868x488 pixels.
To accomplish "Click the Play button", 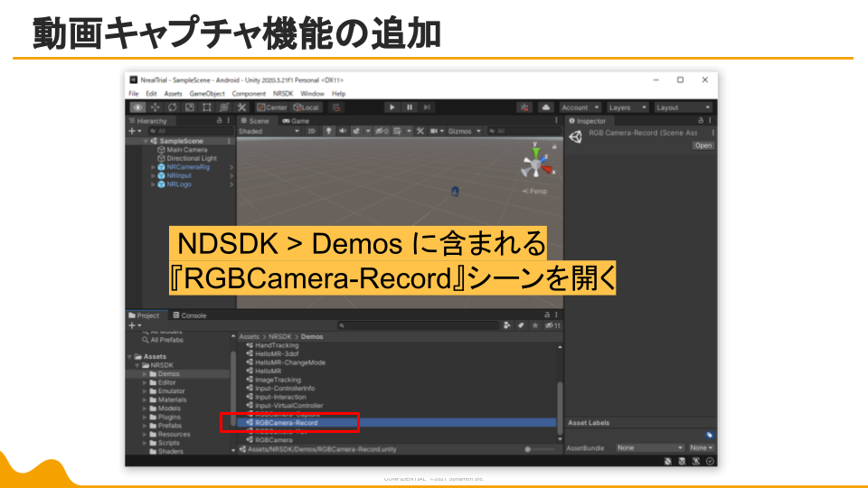I will click(x=392, y=108).
